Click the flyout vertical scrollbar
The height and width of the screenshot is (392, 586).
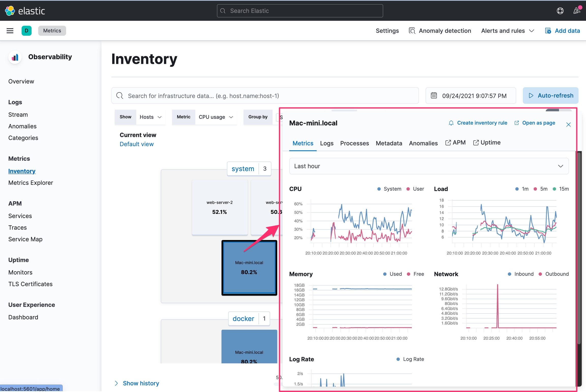579,248
